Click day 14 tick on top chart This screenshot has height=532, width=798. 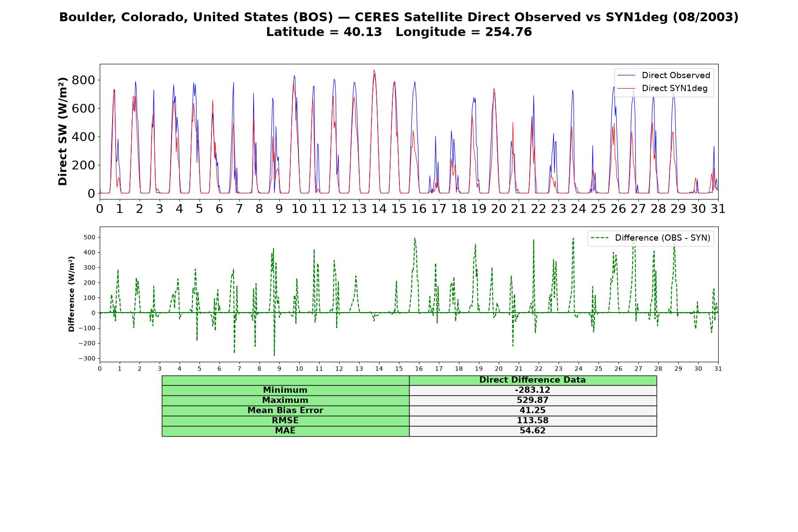pos(379,208)
